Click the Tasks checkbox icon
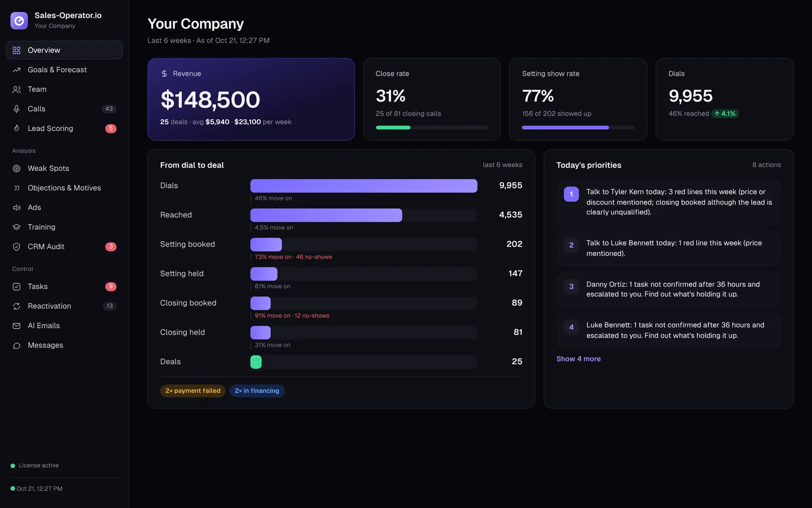The image size is (812, 508). click(17, 286)
